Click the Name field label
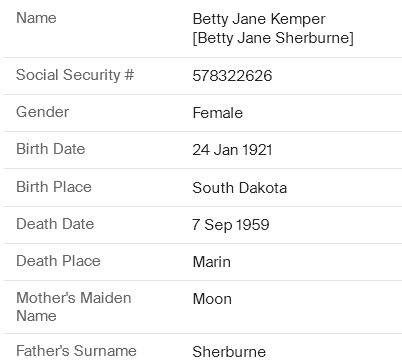 click(36, 18)
